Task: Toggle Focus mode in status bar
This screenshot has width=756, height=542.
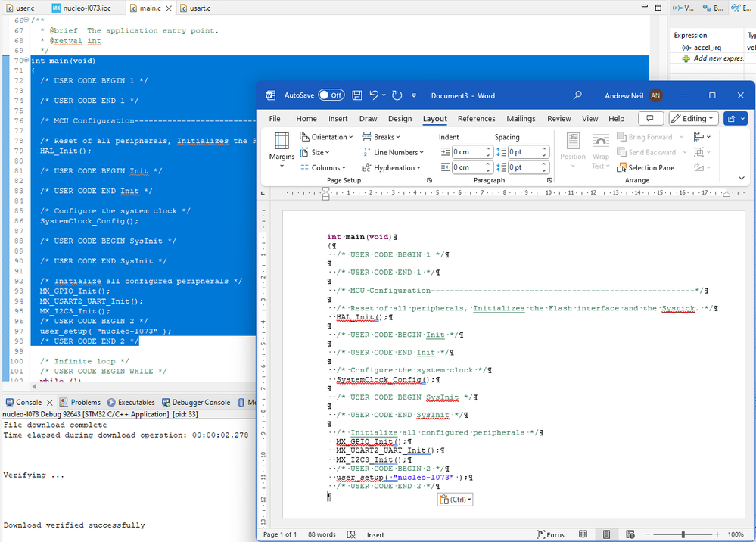Action: (549, 534)
